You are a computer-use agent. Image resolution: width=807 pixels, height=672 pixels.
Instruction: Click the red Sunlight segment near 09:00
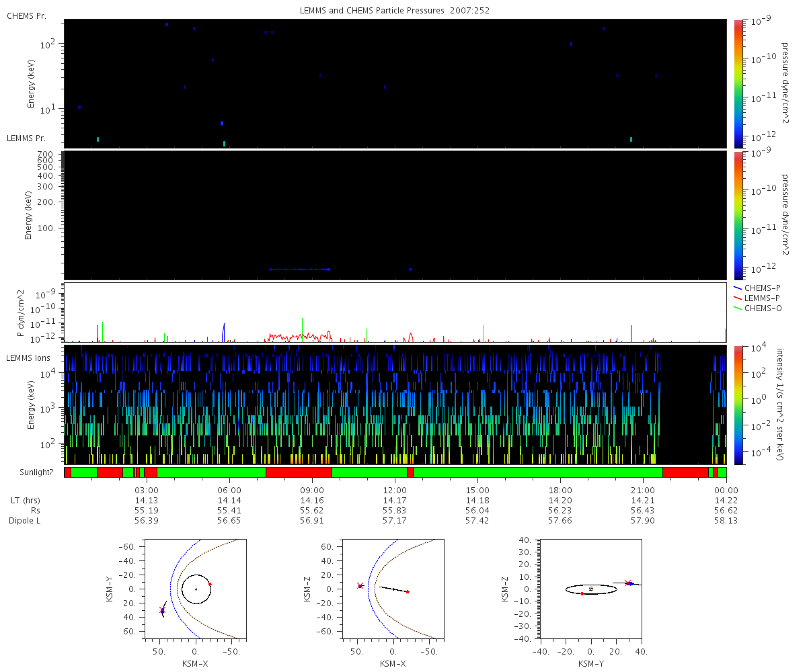point(299,472)
